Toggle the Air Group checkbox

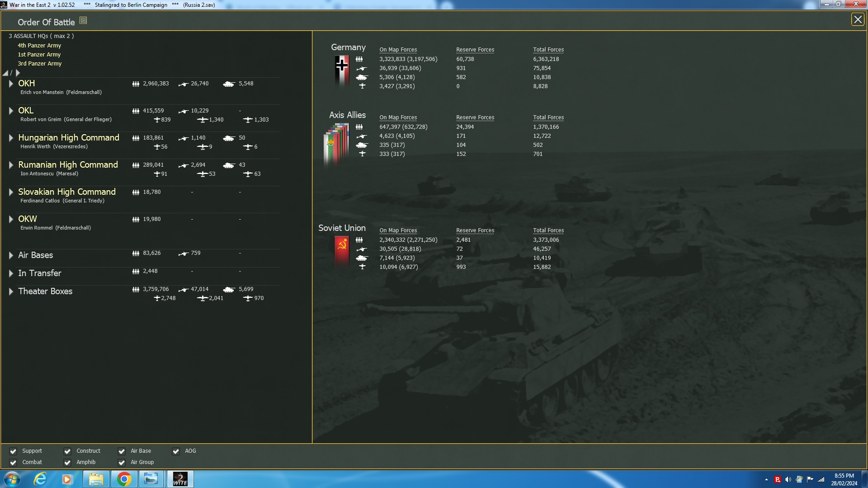click(x=122, y=463)
